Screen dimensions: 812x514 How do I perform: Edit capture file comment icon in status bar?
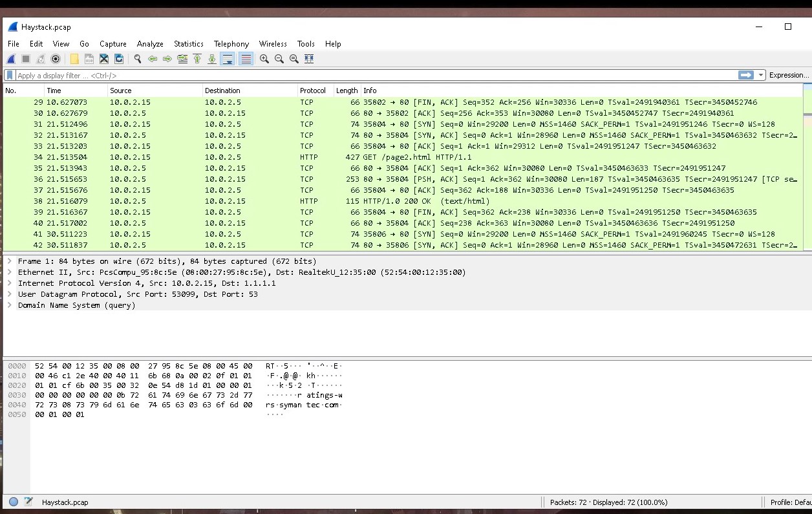tap(28, 502)
